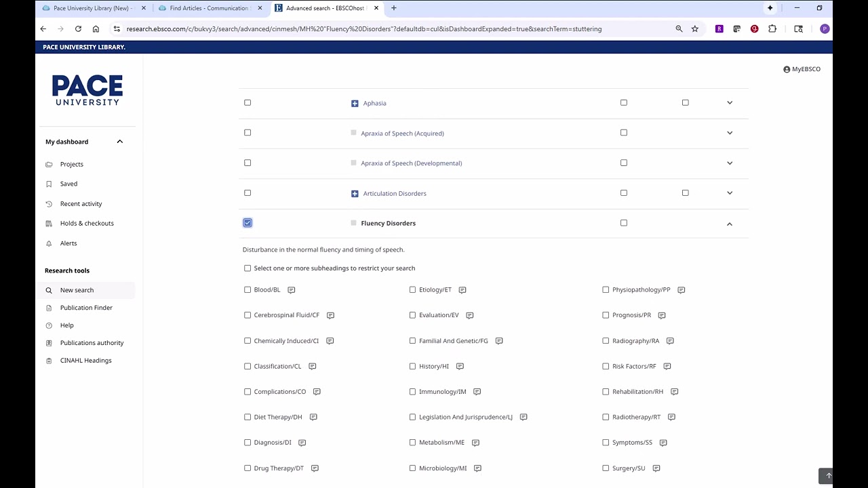868x488 pixels.
Task: Check the Articulation Disorders heading checkbox
Action: pos(248,193)
